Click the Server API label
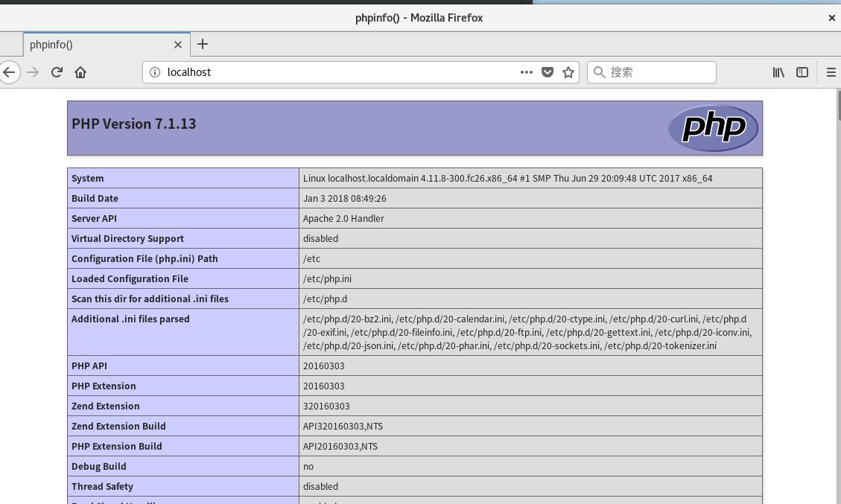Viewport: 841px width, 504px height. (94, 219)
